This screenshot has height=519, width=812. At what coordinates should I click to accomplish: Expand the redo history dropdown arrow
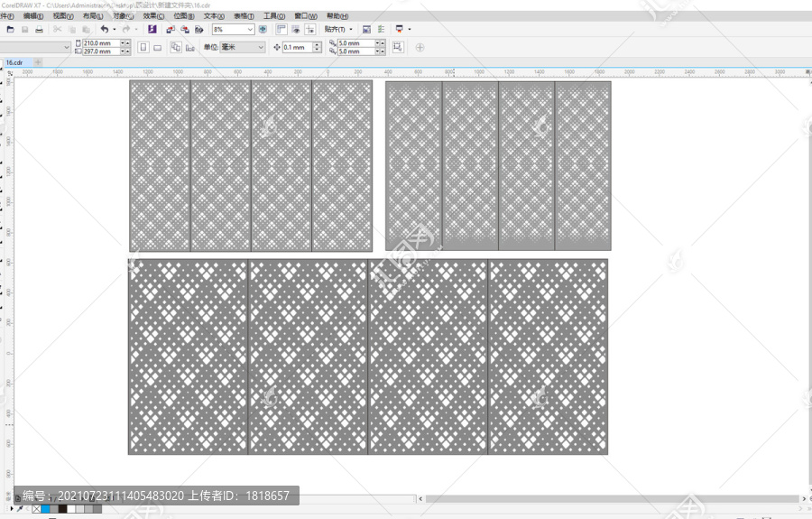[136, 30]
